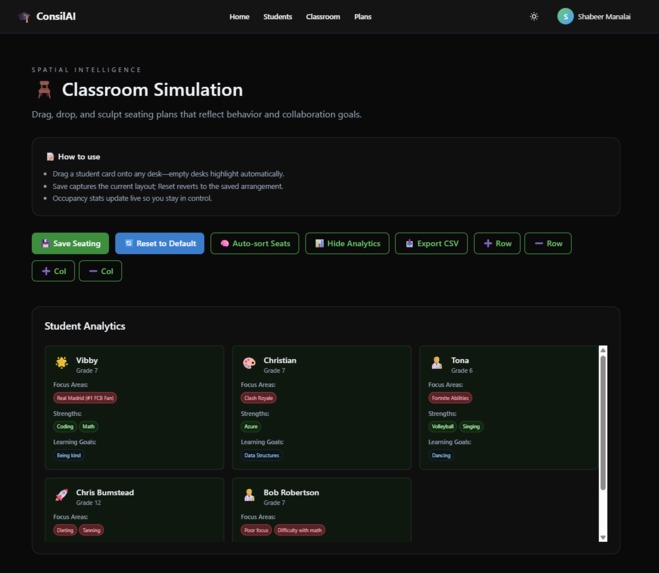
Task: Click Christian's 'Data Structures' goal tag
Action: [x=261, y=455]
